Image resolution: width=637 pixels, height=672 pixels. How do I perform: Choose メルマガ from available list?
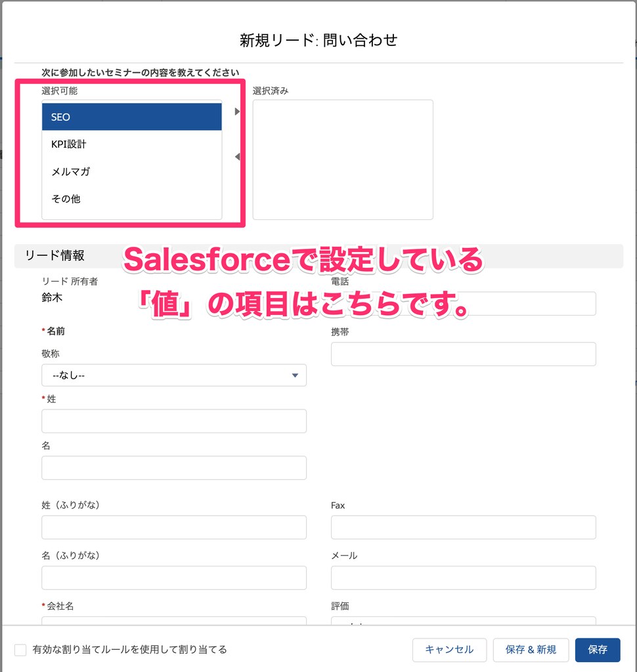pyautogui.click(x=132, y=171)
